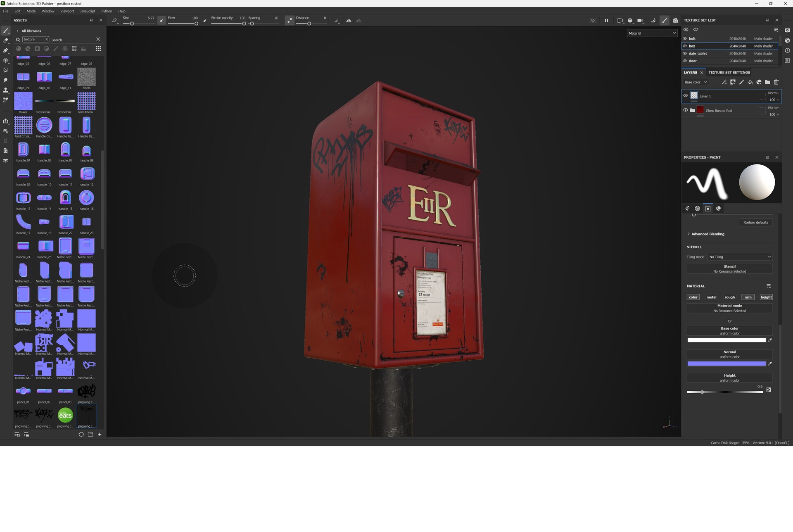
Task: Select the Projection tool
Action: click(x=6, y=50)
